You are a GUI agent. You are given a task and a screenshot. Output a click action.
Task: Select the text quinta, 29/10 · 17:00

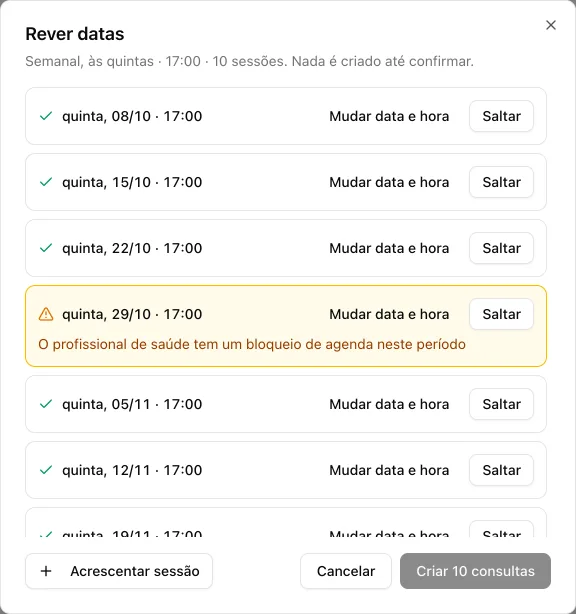tap(132, 314)
